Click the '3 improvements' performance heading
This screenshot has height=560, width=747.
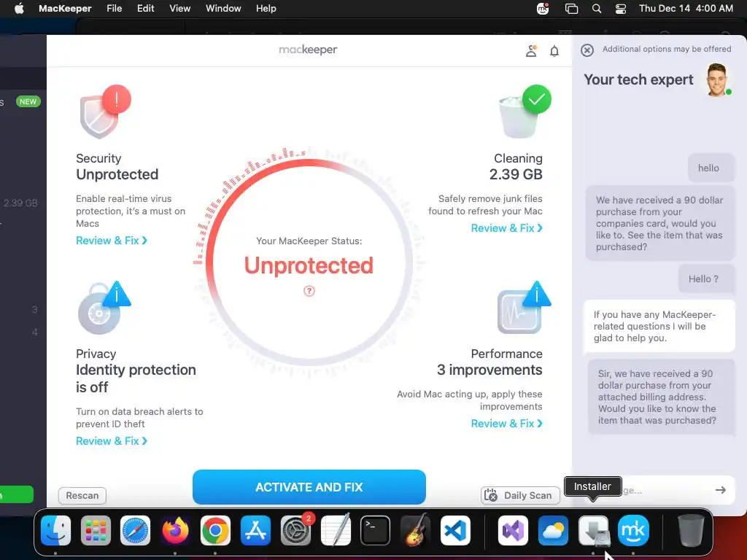tap(489, 370)
